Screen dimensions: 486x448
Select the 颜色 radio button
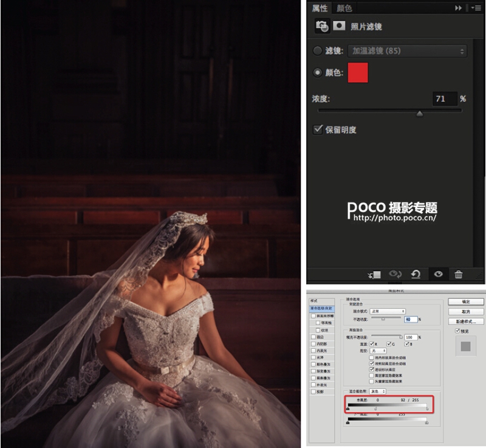(x=317, y=72)
